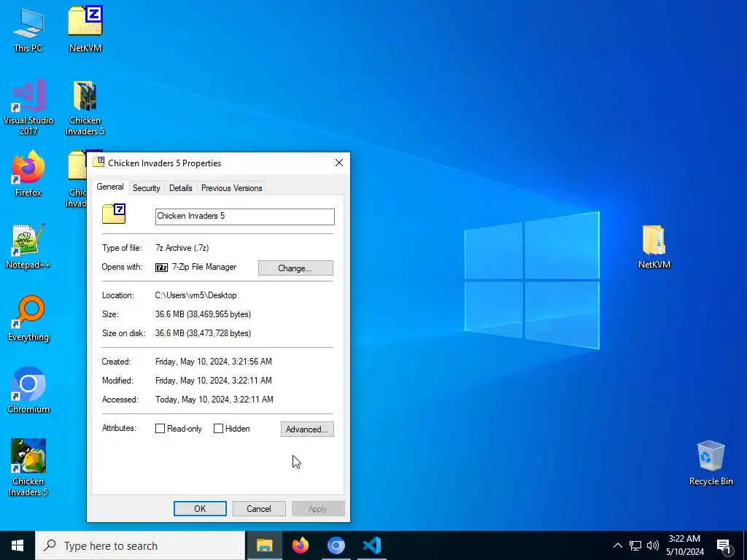Select NetKVM folder on right side of desktop
The width and height of the screenshot is (747, 560).
[x=654, y=246]
